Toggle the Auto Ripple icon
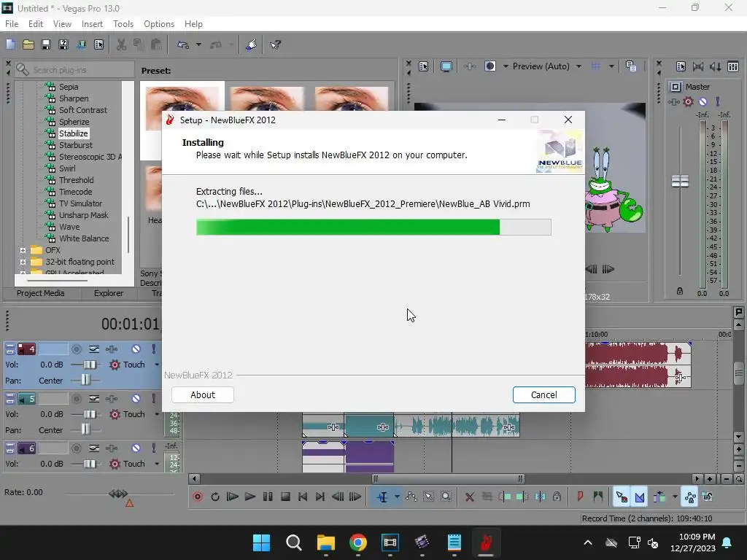This screenshot has width=747, height=560. [x=659, y=497]
